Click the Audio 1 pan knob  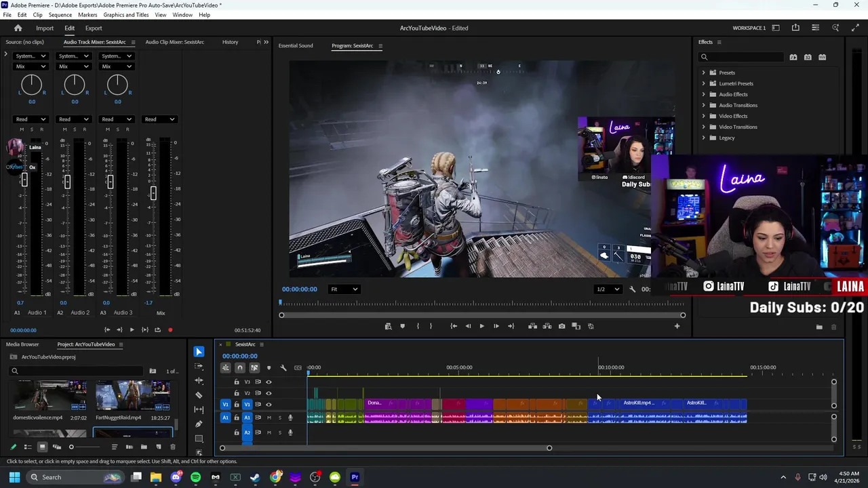point(31,85)
